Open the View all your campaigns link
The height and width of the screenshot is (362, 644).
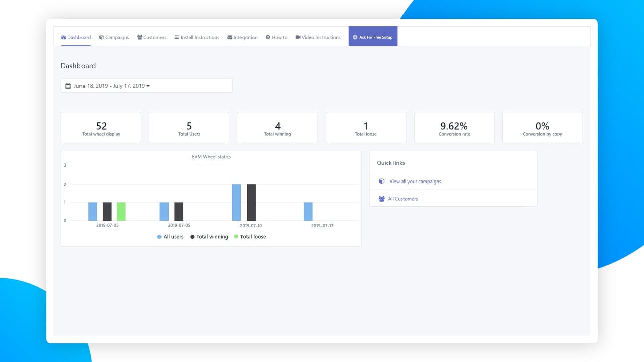[x=415, y=182]
